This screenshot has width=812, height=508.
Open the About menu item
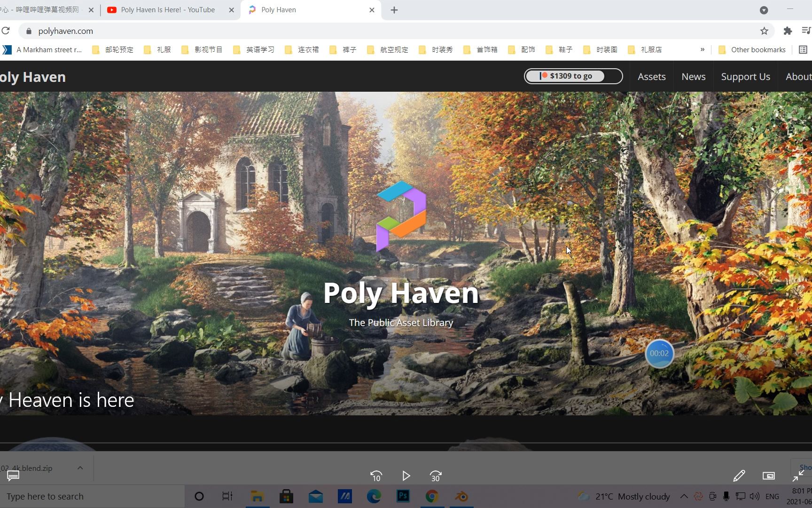click(798, 77)
